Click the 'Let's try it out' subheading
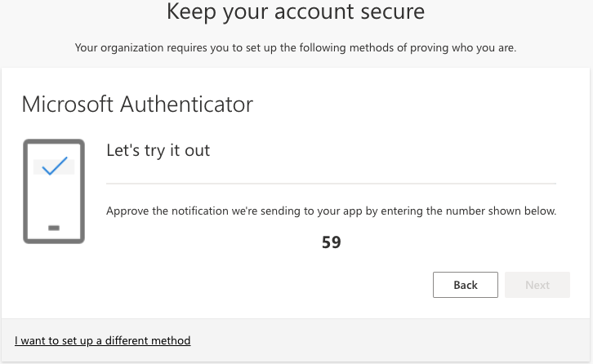 pos(158,150)
